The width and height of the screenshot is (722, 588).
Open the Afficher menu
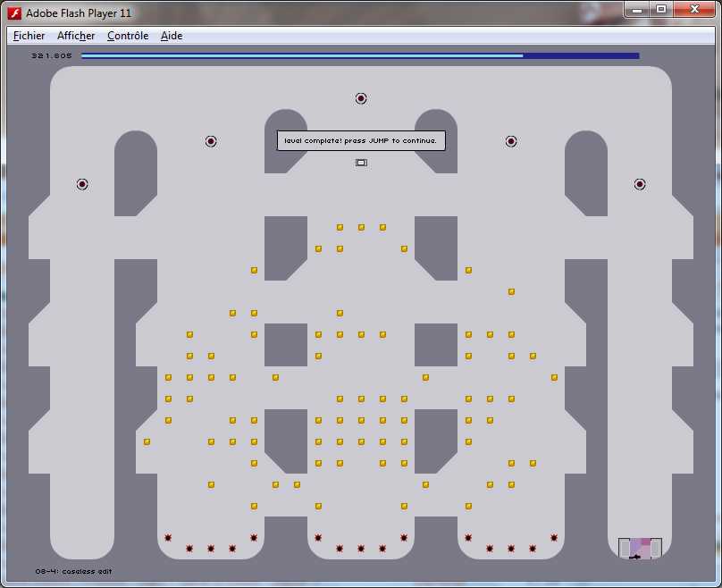[76, 36]
